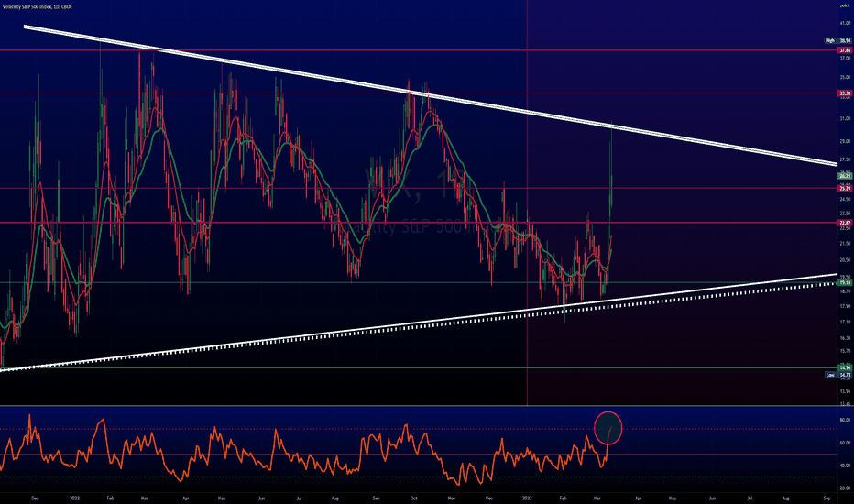Click the red 22.87 price tag
Image resolution: width=854 pixels, height=504 pixels.
[x=845, y=223]
